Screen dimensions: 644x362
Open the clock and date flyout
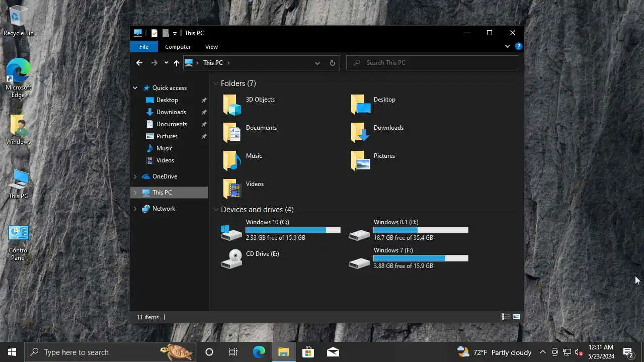click(601, 352)
